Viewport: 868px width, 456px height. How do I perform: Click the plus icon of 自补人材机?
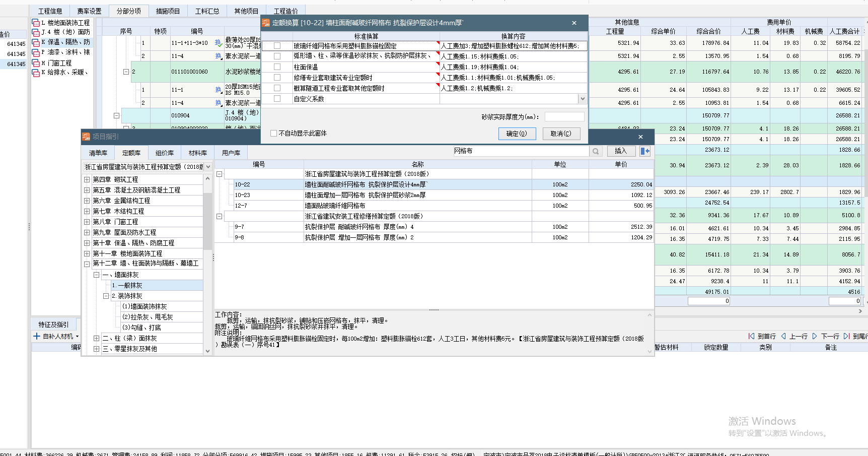37,336
